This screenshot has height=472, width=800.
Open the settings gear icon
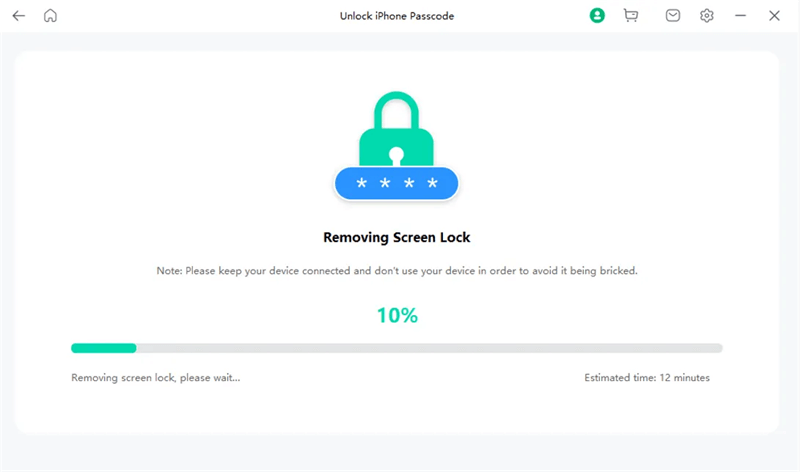coord(707,16)
